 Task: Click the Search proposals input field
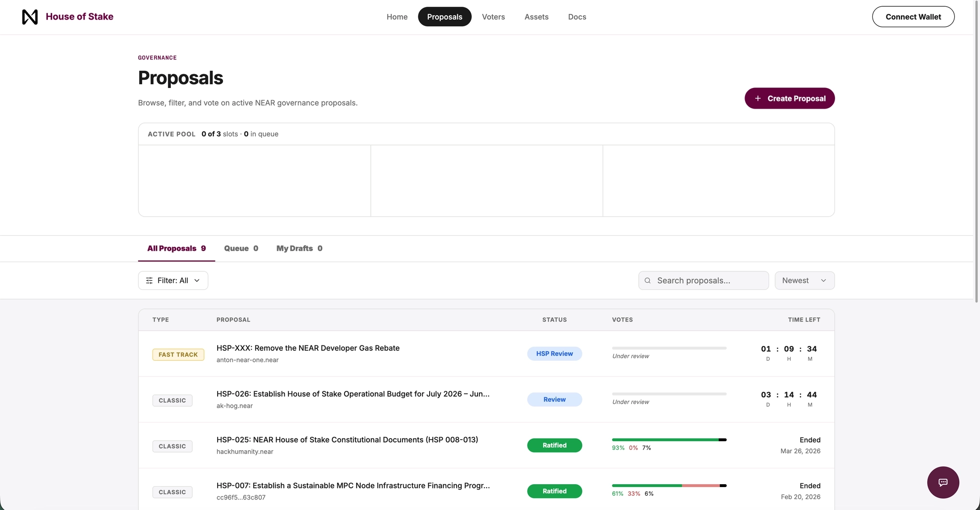(x=703, y=281)
